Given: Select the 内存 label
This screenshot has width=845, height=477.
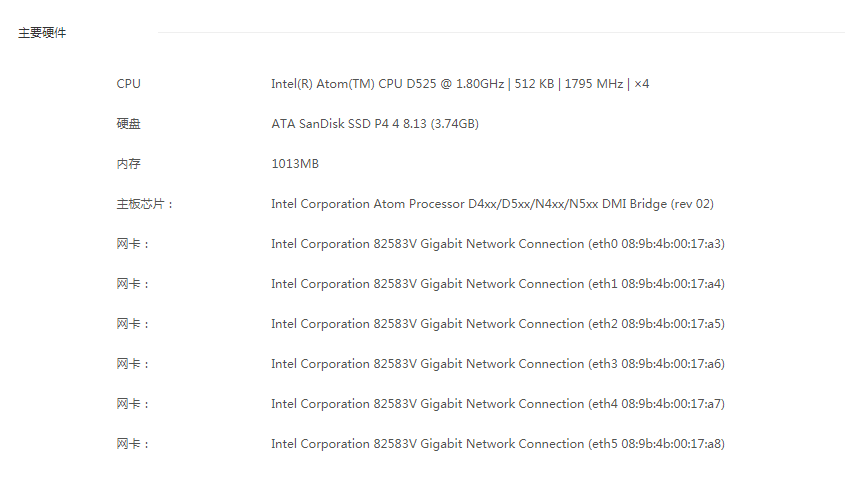Looking at the screenshot, I should [x=128, y=164].
